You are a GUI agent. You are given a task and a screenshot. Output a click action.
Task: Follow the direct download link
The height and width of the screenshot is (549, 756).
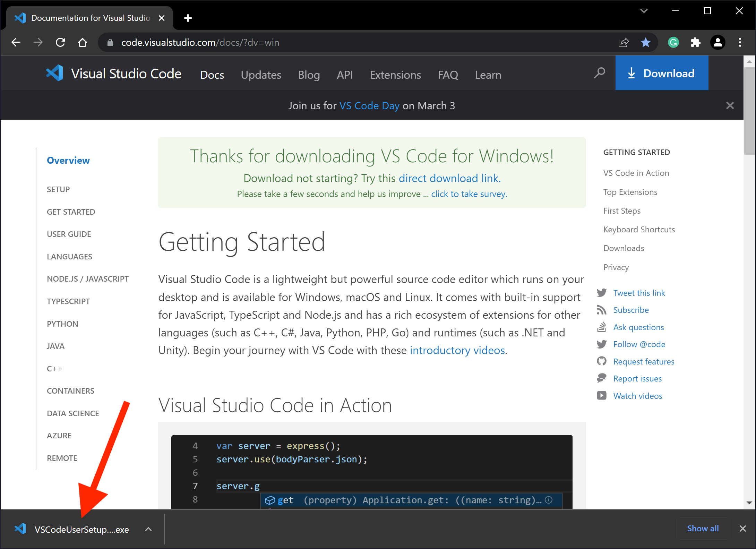pyautogui.click(x=450, y=178)
